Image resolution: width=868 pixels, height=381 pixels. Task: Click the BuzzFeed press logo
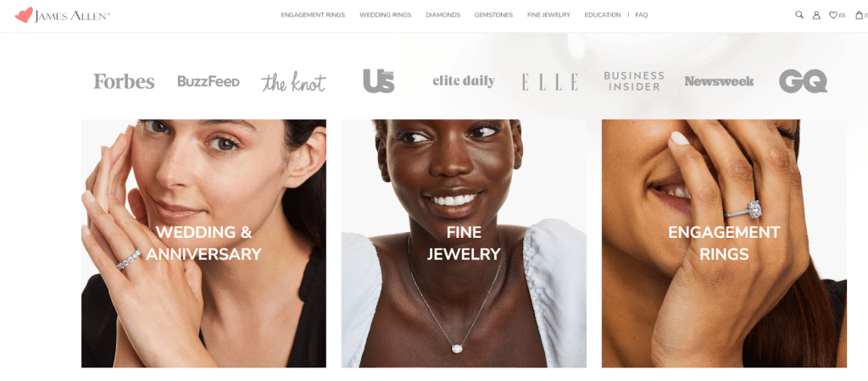point(209,81)
